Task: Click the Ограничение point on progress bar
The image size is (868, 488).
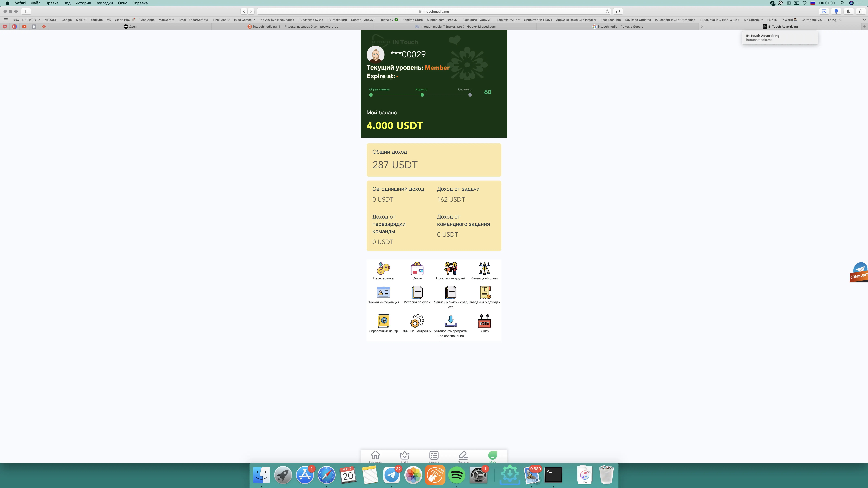Action: point(371,95)
